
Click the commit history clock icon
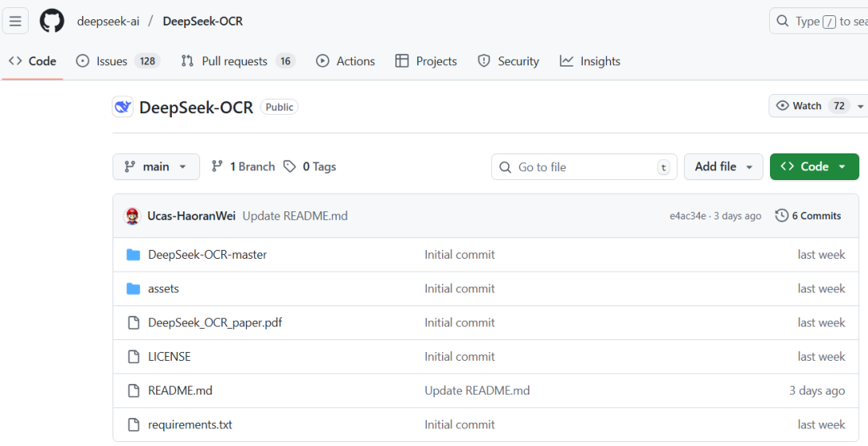(781, 215)
